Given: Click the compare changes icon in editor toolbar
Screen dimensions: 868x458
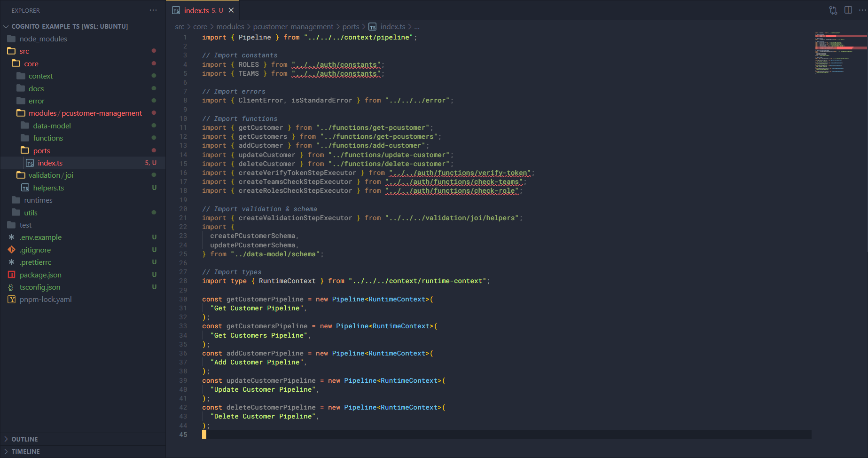Looking at the screenshot, I should coord(833,10).
